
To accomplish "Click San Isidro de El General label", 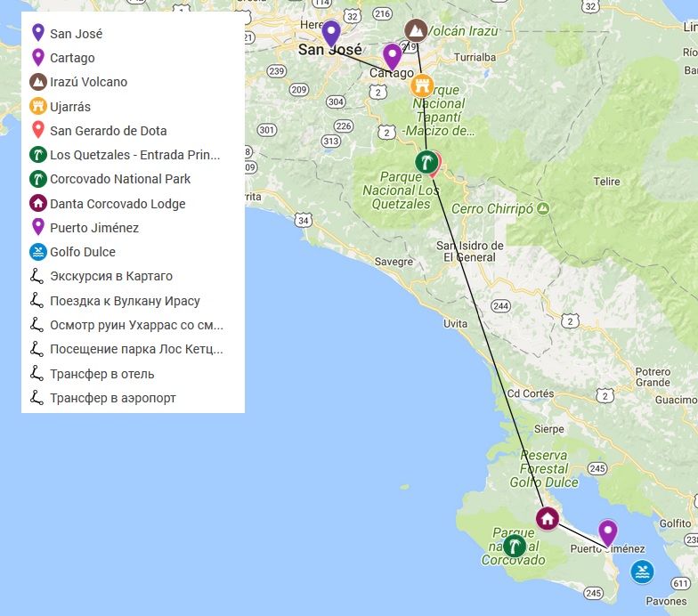I will pos(470,251).
